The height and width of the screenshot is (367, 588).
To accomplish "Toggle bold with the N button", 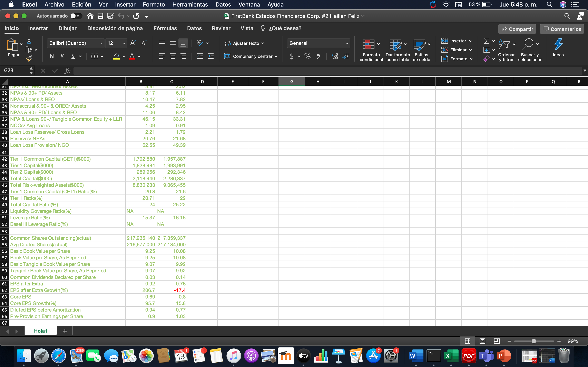I will (x=51, y=56).
